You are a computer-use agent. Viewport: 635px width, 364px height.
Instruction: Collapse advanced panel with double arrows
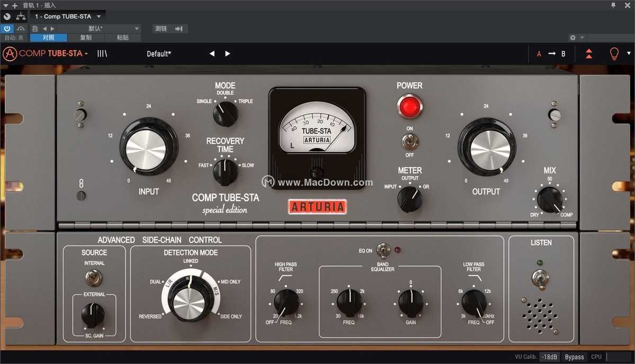coord(589,53)
